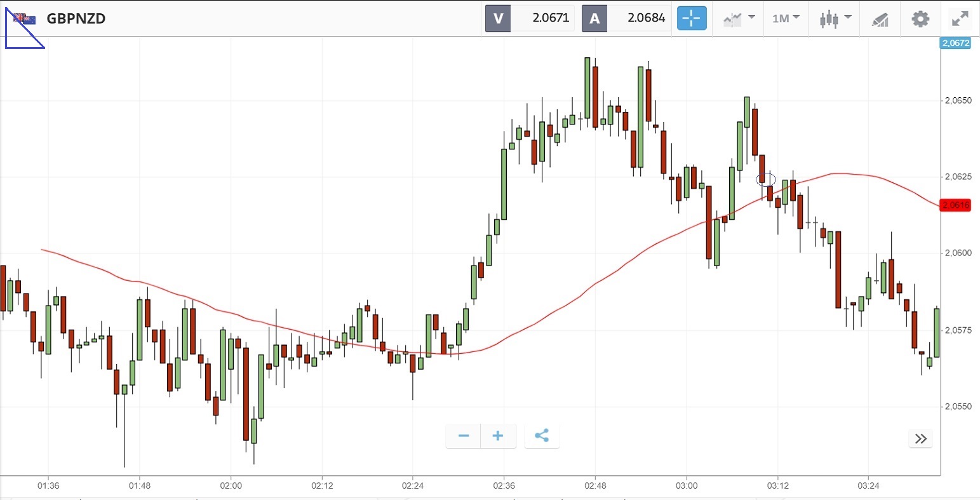Image resolution: width=980 pixels, height=500 pixels.
Task: Click the 02:48 time axis label
Action: click(x=595, y=486)
